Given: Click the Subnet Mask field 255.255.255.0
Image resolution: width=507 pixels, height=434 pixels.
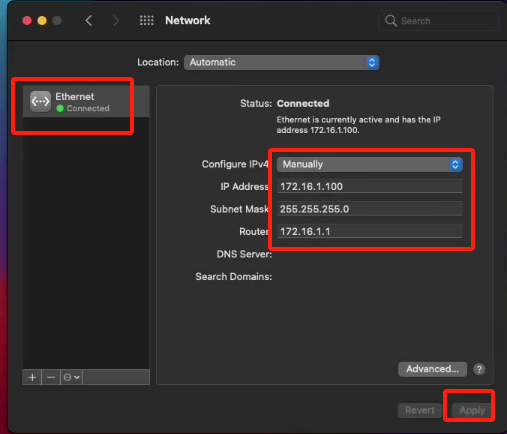Looking at the screenshot, I should (369, 209).
